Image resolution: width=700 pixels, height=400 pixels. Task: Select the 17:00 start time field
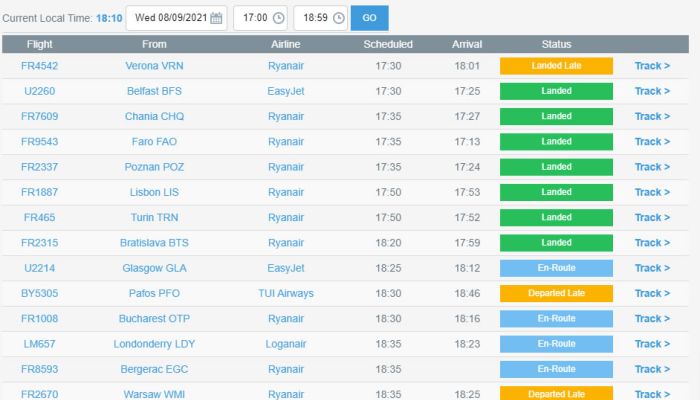pos(254,18)
